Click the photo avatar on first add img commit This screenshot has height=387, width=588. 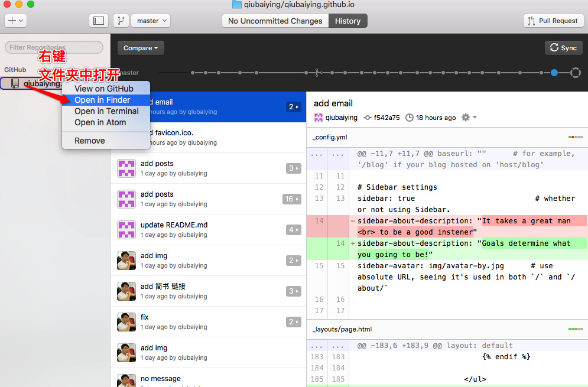coord(126,261)
